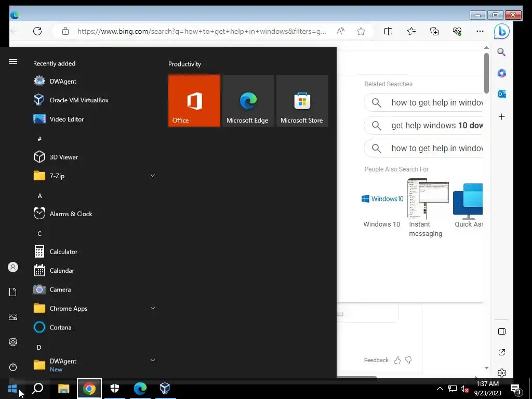Viewport: 532px width, 399px height.
Task: Select third related search suggestion
Action: (x=423, y=148)
